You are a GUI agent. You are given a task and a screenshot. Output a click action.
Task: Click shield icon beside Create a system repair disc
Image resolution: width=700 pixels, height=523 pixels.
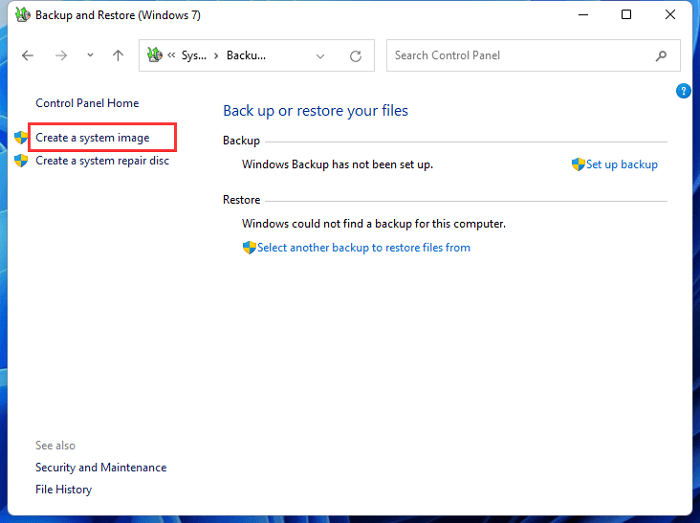point(21,160)
